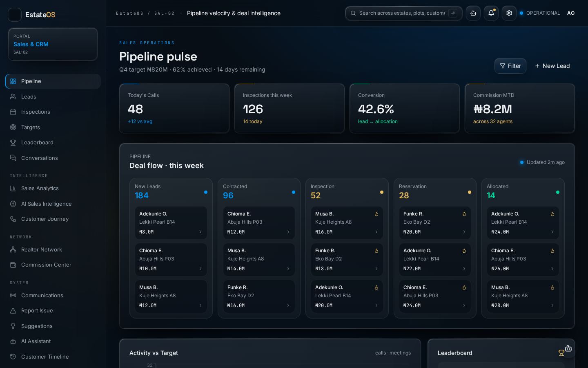Click the floating chatbot icon near Leaderboard
Viewport: 588px width, 368px height.
point(568,349)
